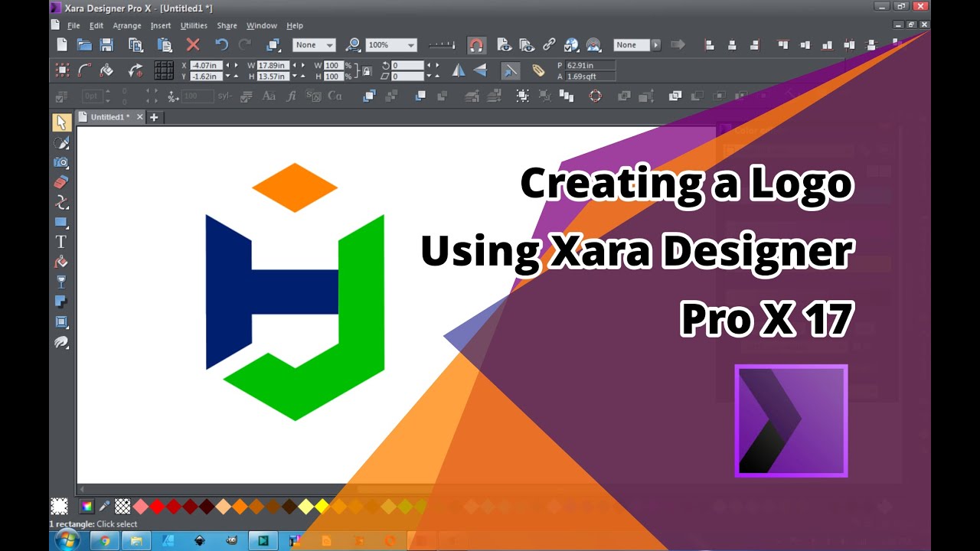
Task: Toggle the lock aspect ratio padlock
Action: pos(367,71)
